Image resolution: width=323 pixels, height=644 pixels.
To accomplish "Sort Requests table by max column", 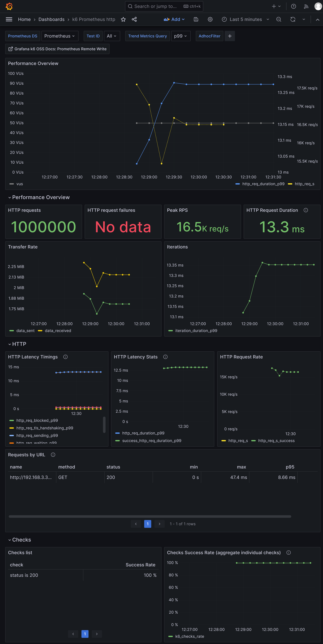I will [x=241, y=467].
